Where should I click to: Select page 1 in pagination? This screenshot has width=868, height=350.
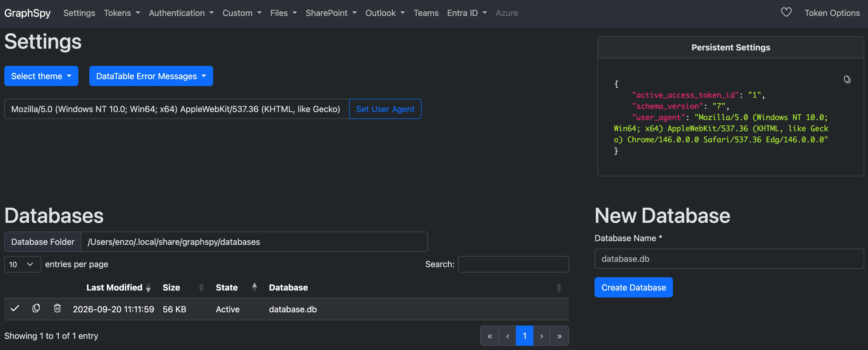(524, 336)
